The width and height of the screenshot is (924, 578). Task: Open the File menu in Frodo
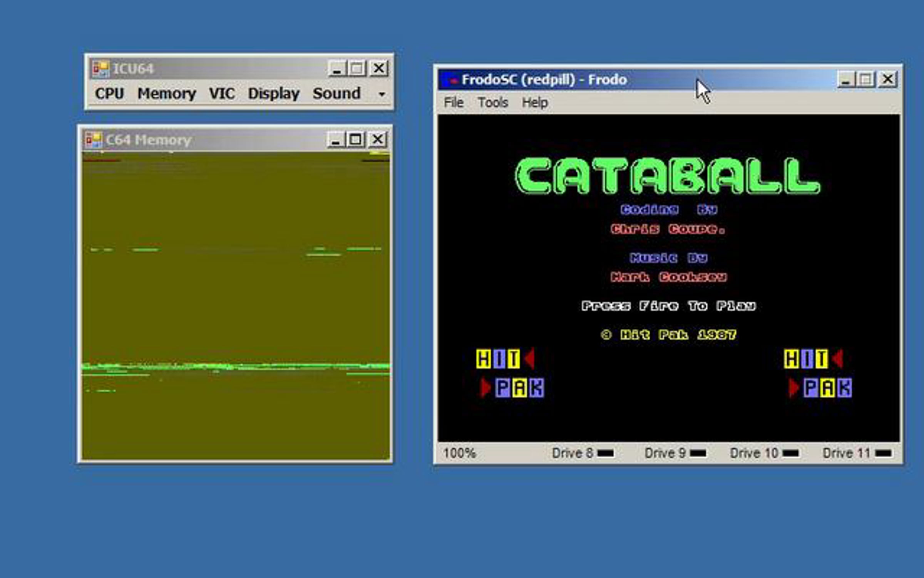tap(453, 102)
